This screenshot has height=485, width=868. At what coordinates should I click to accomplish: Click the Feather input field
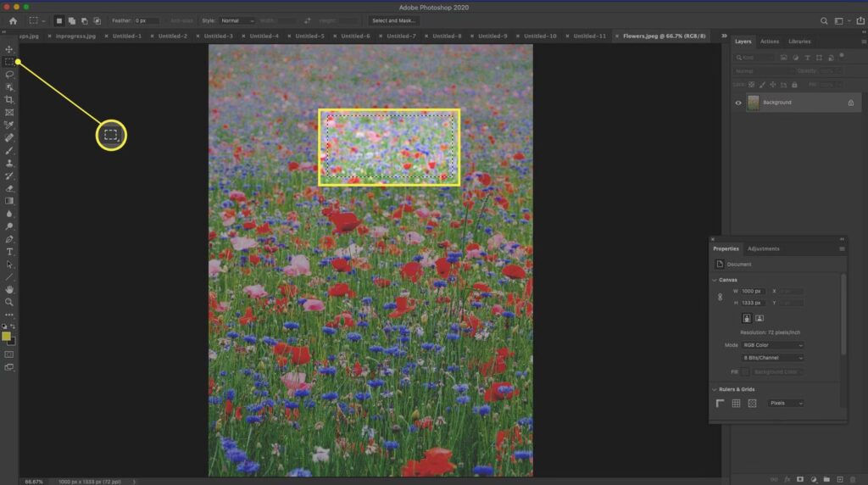click(146, 20)
